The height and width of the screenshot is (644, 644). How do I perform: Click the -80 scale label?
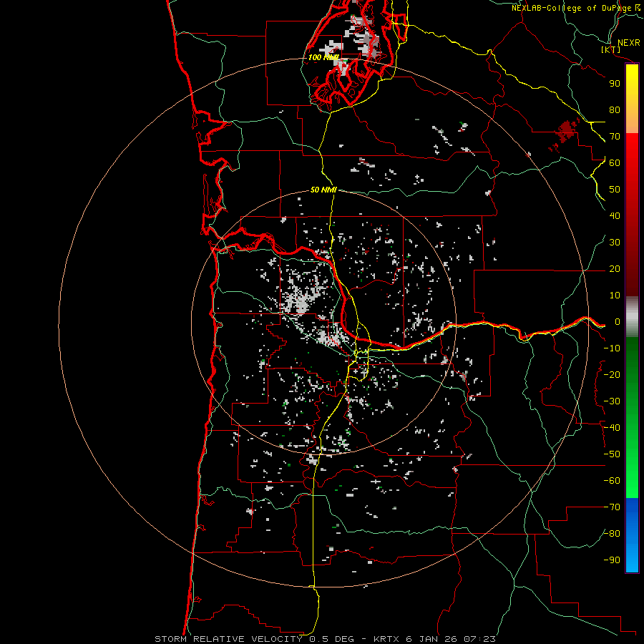(612, 534)
